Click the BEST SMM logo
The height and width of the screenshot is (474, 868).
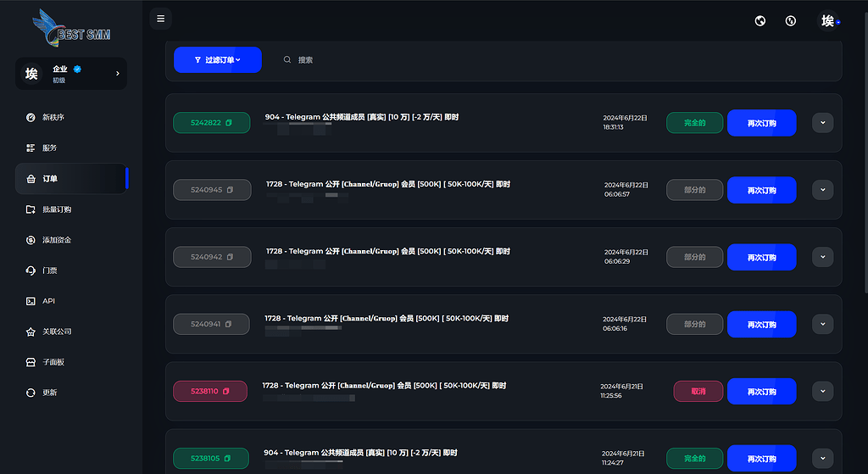pyautogui.click(x=71, y=29)
